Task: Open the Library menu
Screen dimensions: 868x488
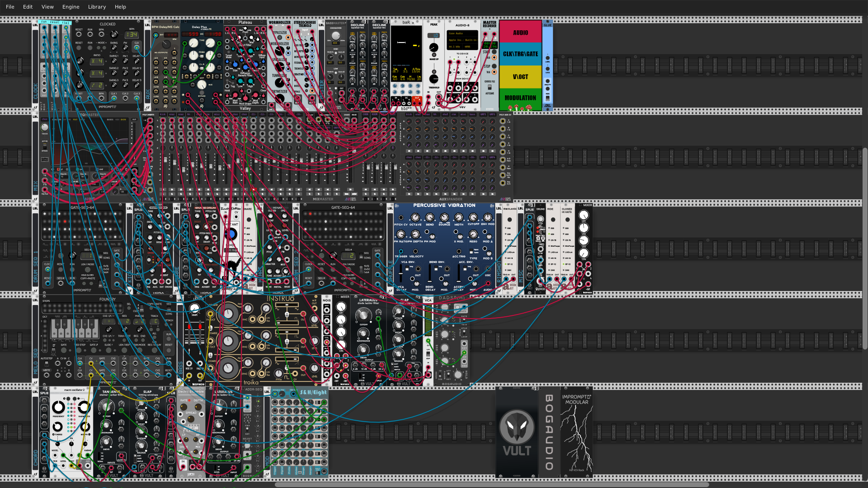Action: pyautogui.click(x=97, y=7)
